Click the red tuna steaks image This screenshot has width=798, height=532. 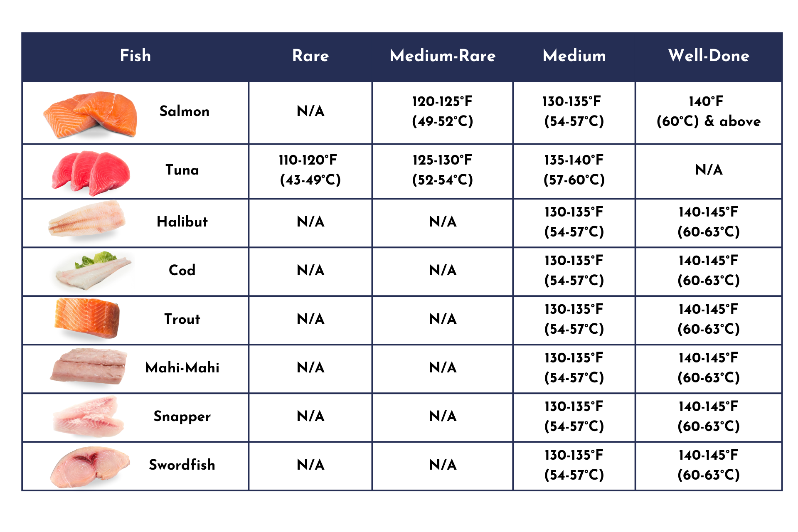click(x=91, y=172)
